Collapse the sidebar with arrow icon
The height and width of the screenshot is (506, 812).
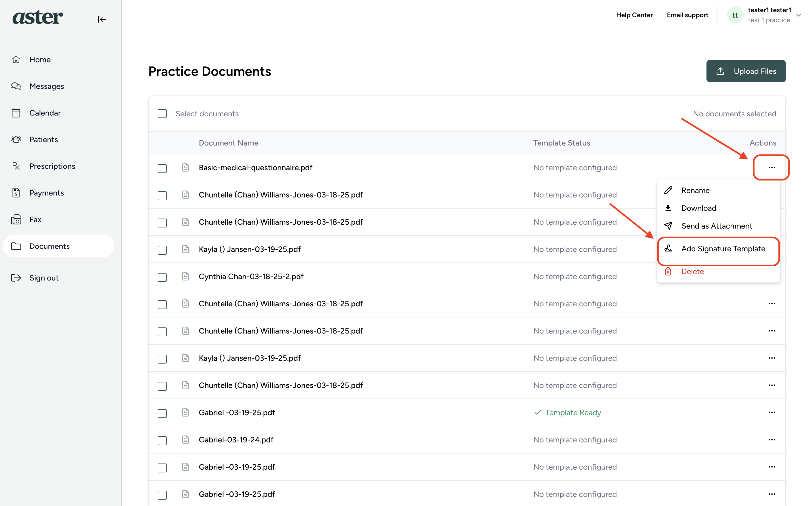click(x=102, y=19)
